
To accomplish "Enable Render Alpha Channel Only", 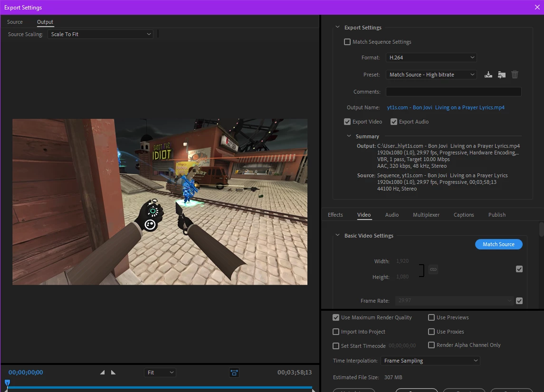I will tap(431, 345).
